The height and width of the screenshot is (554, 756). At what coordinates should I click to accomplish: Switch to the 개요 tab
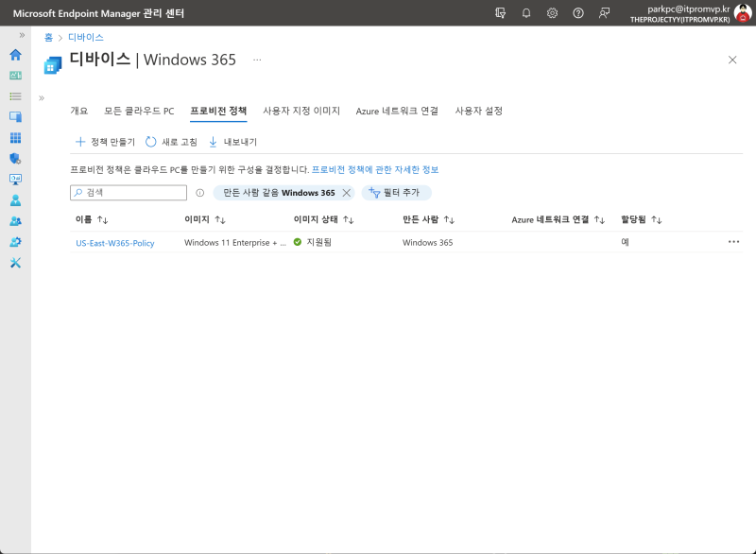78,111
